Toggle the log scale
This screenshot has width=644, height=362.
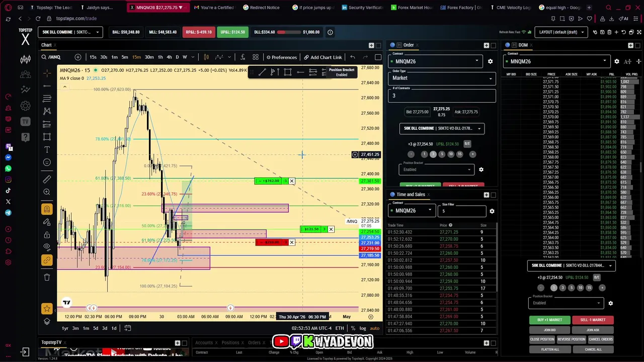coord(363,328)
